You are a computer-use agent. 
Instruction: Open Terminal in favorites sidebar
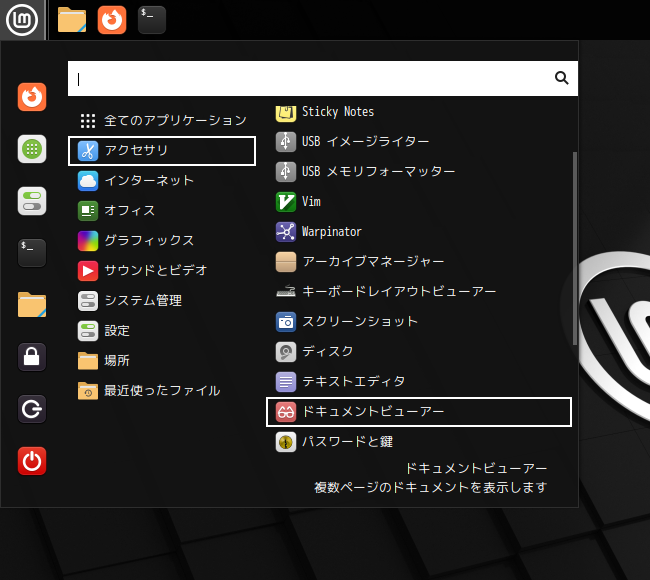(x=32, y=253)
